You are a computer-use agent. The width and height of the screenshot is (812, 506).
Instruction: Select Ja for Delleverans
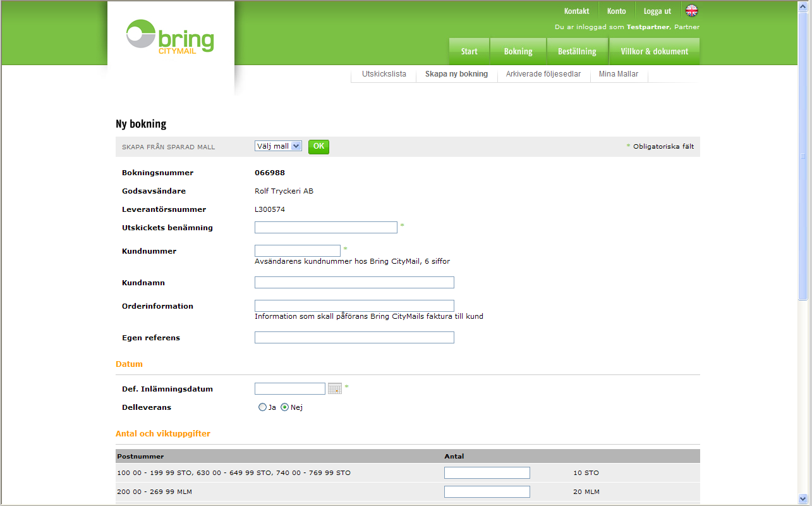point(262,407)
